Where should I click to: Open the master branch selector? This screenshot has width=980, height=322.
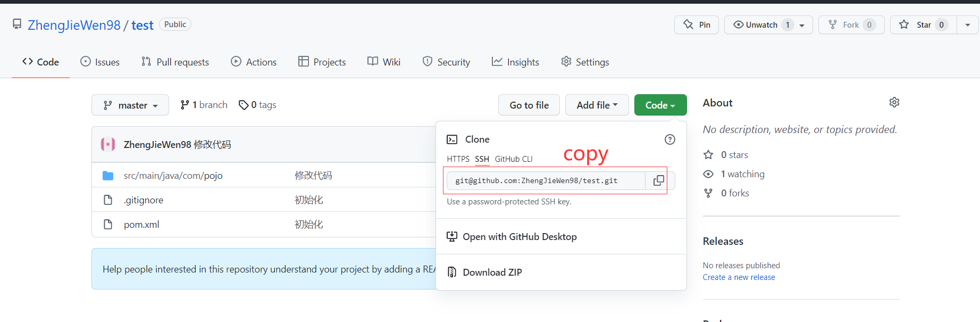pyautogui.click(x=130, y=105)
